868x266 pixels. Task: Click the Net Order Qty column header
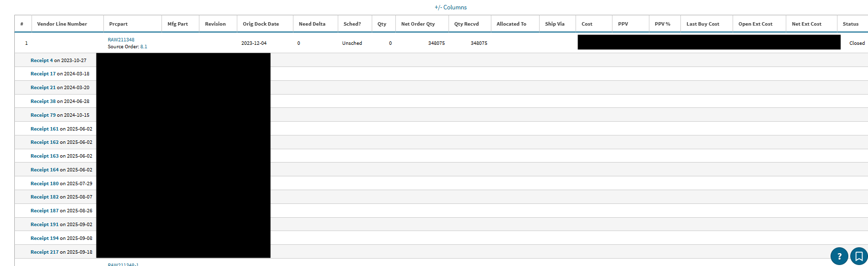(x=418, y=24)
